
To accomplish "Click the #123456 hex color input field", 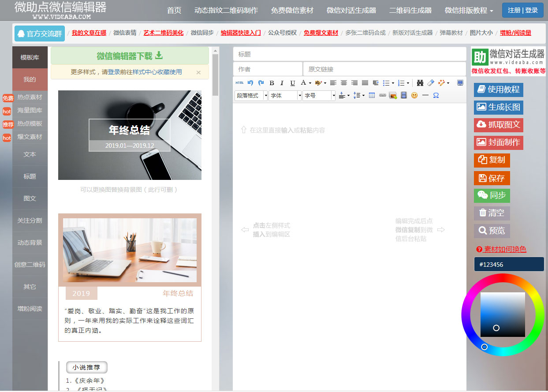I will (508, 264).
